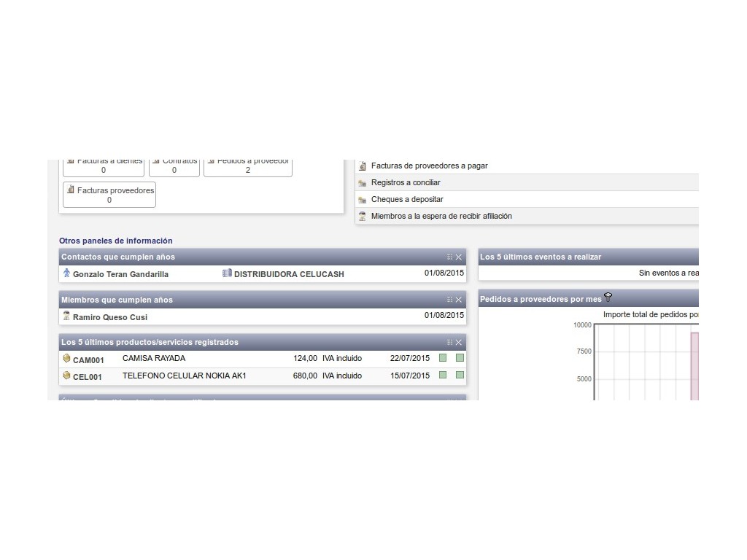Image resolution: width=747 pixels, height=560 pixels.
Task: Open Facturas de proveedores a pagar
Action: coord(429,166)
